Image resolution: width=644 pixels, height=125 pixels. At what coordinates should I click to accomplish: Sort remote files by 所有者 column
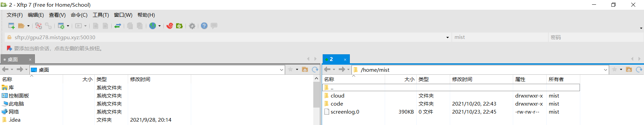pyautogui.click(x=563, y=79)
